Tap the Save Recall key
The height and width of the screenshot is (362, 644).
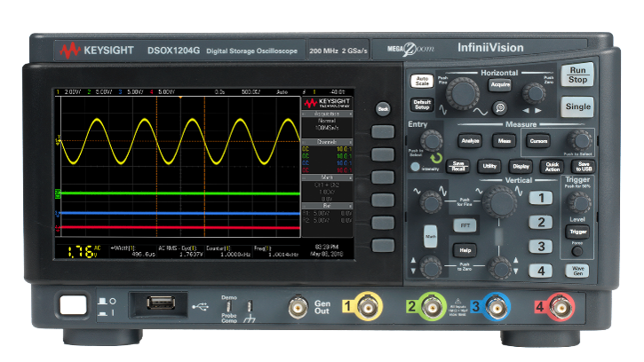(458, 166)
